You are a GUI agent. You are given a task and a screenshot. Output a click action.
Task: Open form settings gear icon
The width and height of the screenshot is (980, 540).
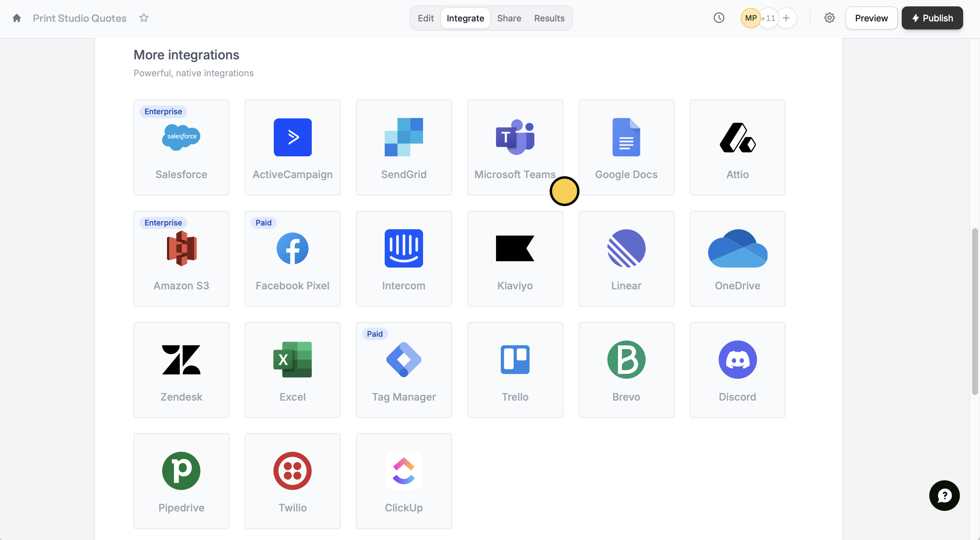(x=829, y=18)
